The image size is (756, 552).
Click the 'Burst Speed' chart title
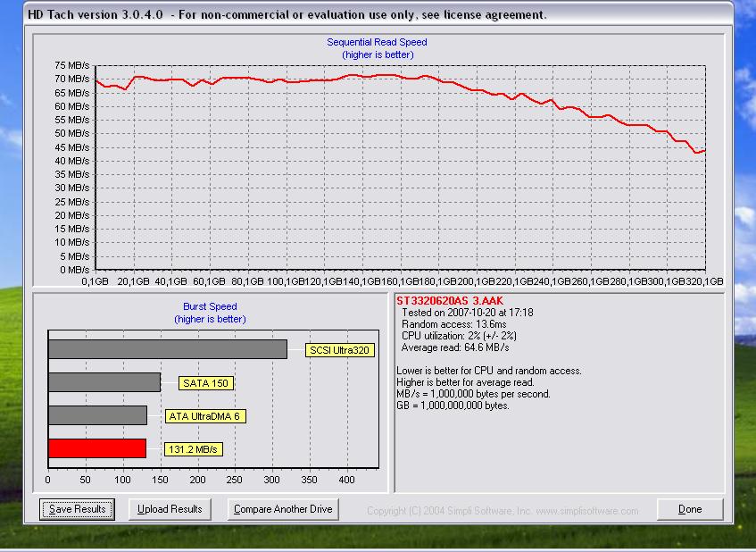click(210, 306)
